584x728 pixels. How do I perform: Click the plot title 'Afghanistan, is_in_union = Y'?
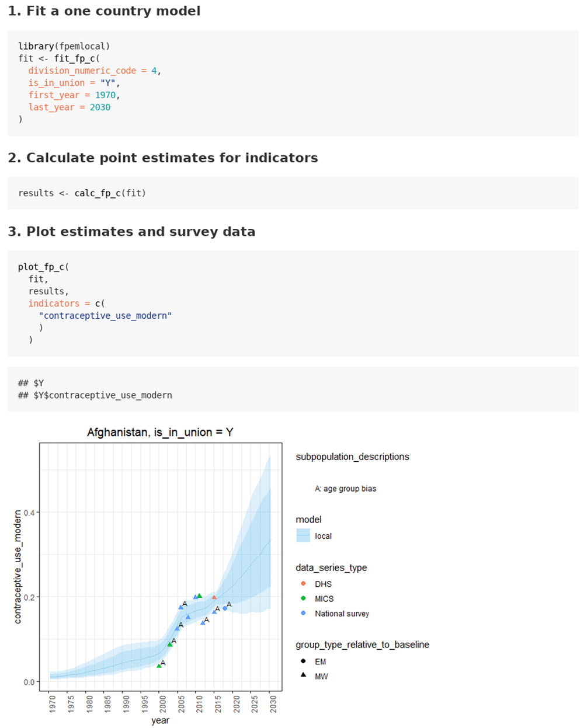pyautogui.click(x=160, y=433)
